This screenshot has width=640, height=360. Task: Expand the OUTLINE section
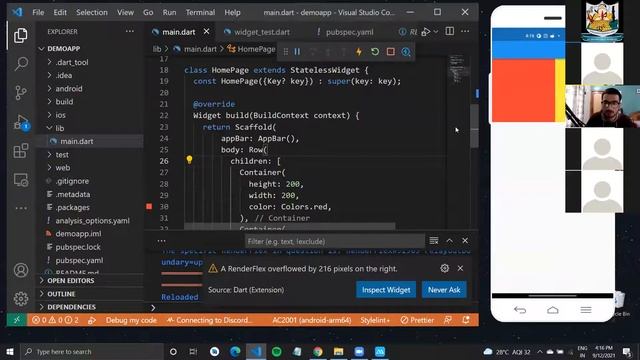pos(61,294)
